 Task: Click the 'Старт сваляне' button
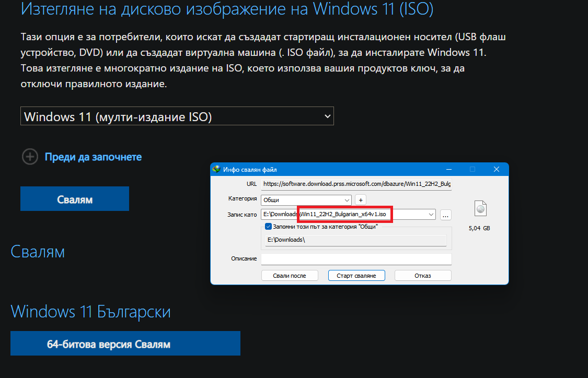(356, 276)
